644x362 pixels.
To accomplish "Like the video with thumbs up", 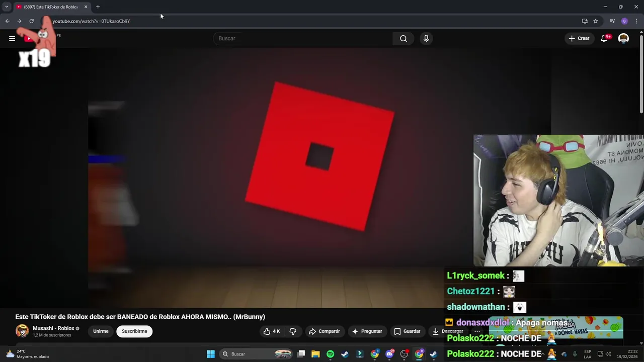I will [x=271, y=331].
